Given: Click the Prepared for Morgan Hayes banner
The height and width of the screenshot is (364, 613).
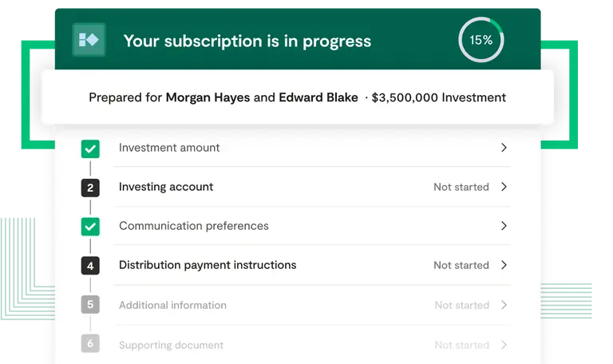Looking at the screenshot, I should (297, 97).
